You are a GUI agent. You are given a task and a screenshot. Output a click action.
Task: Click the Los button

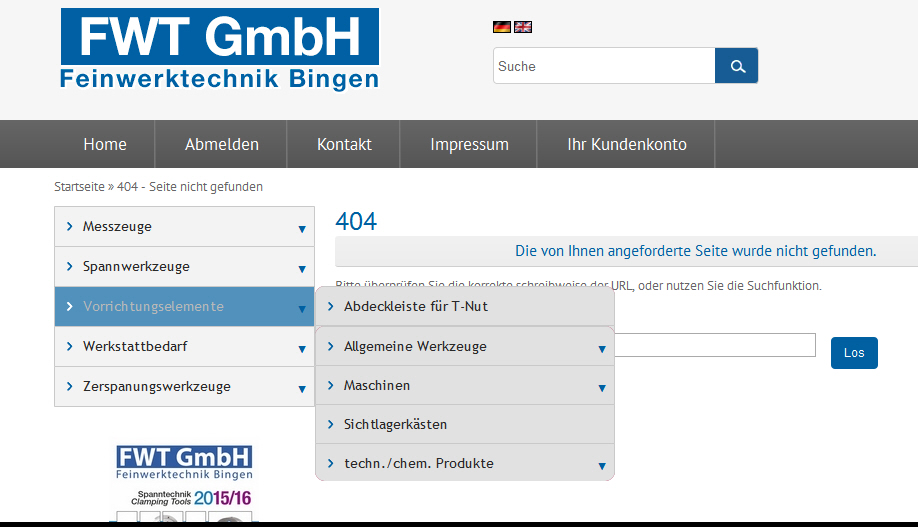point(854,353)
